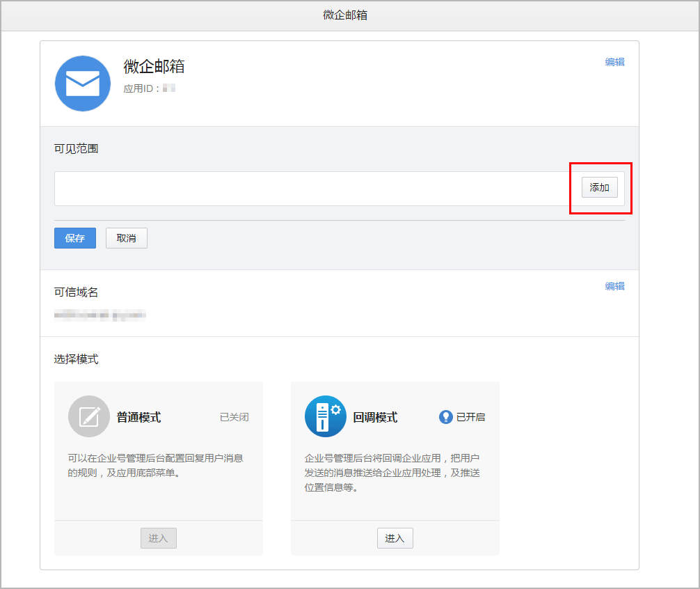Select the 微企邮箱 app name heading

point(154,67)
